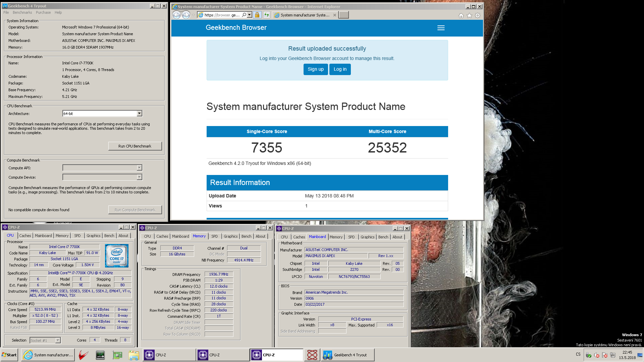Open Windows Explorer folder taskbar icon

pyautogui.click(x=134, y=355)
